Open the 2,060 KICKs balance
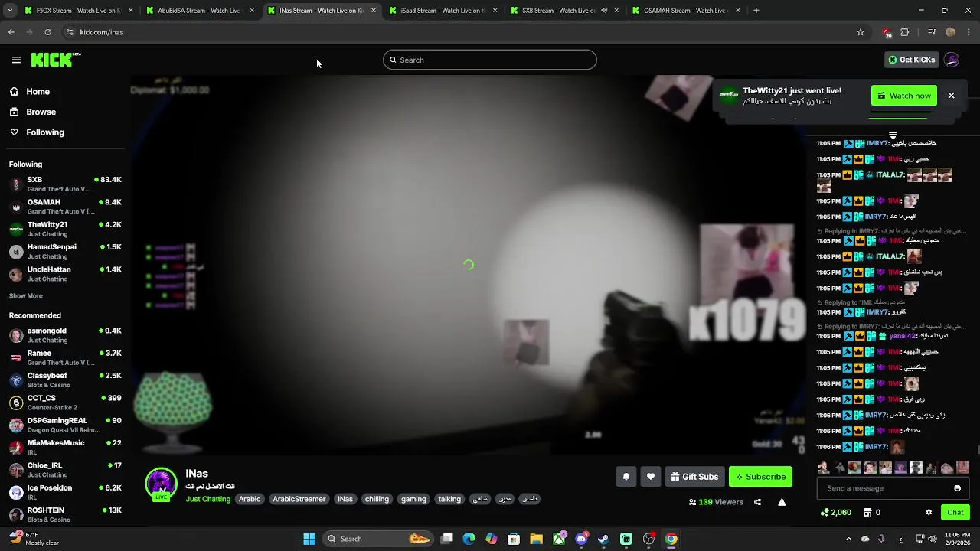The height and width of the screenshot is (551, 980). [835, 512]
